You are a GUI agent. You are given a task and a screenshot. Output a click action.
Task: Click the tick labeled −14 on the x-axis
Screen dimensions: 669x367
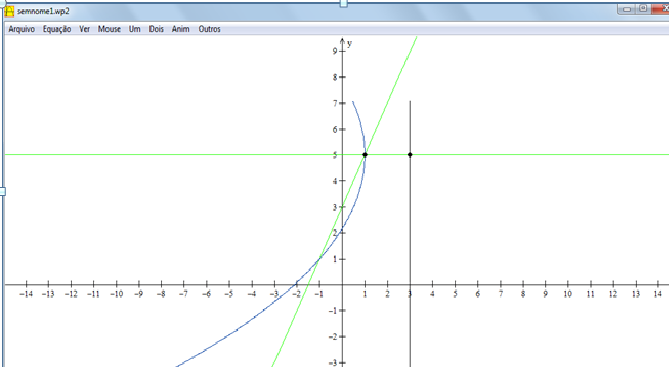[x=26, y=294]
